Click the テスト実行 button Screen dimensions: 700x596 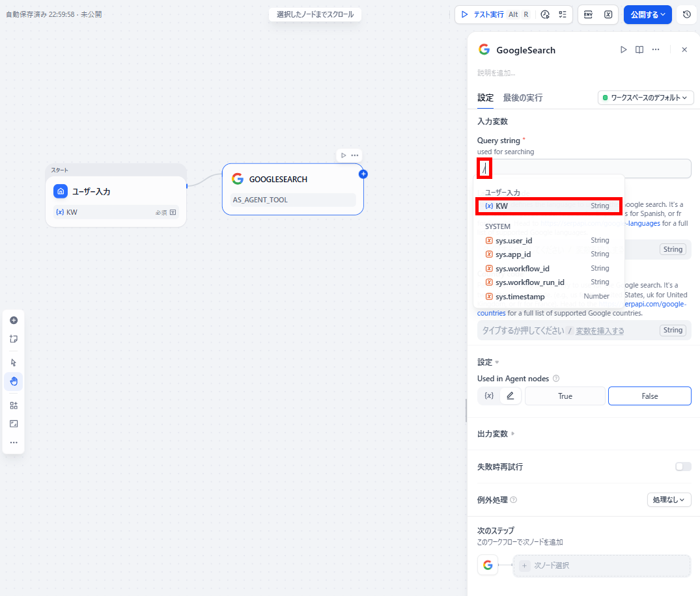pyautogui.click(x=496, y=15)
